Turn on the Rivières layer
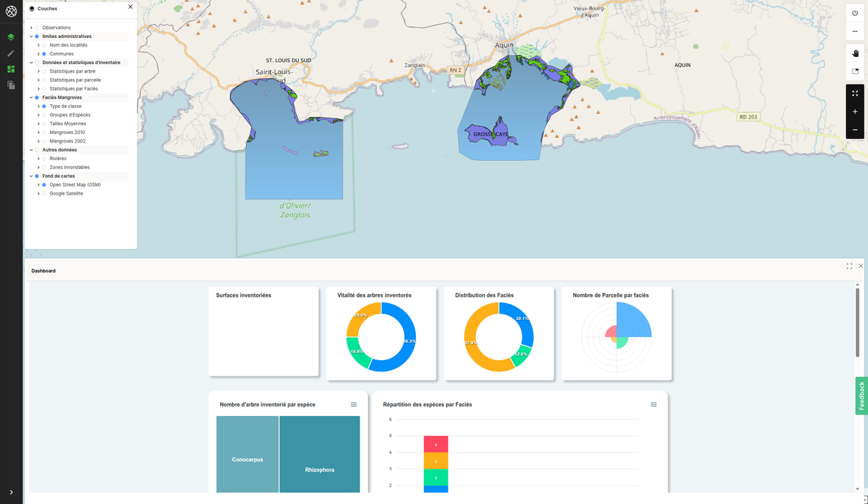Image resolution: width=868 pixels, height=504 pixels. 44,159
